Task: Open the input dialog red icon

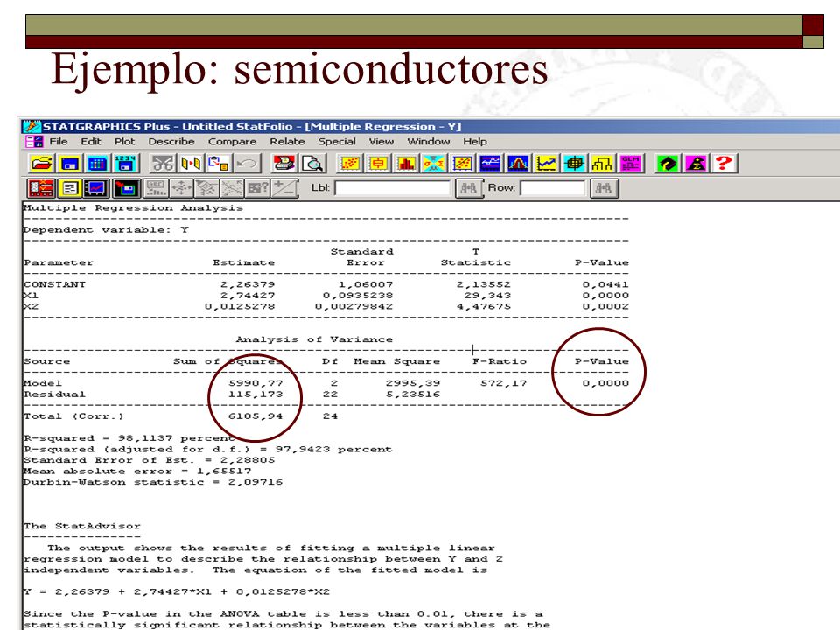Action: [x=41, y=188]
